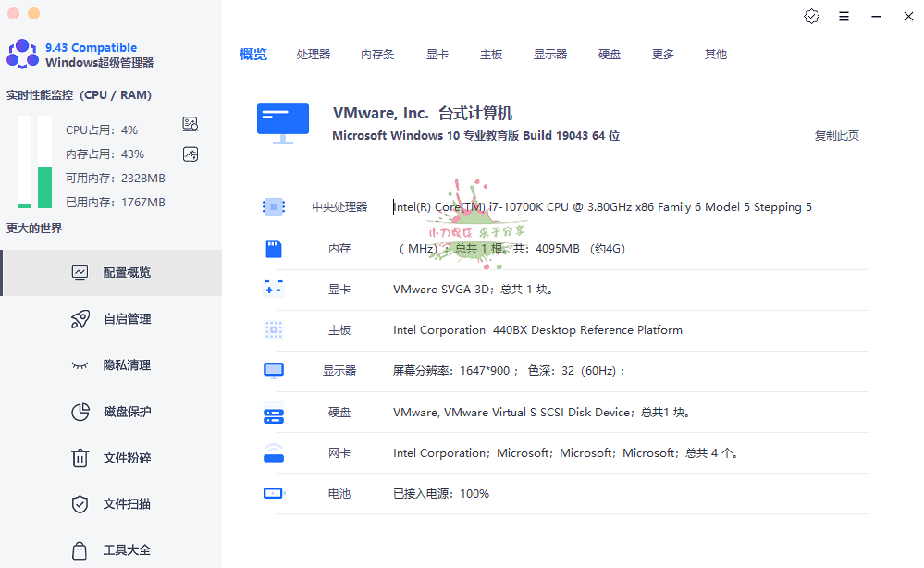This screenshot has height=568, width=924.
Task: Click the green memory usage bar
Action: point(44,188)
